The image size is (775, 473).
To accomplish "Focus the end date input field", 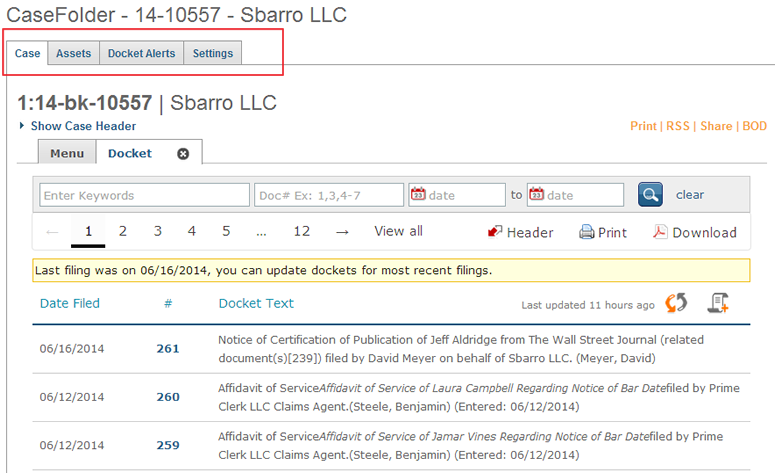I will tap(575, 195).
